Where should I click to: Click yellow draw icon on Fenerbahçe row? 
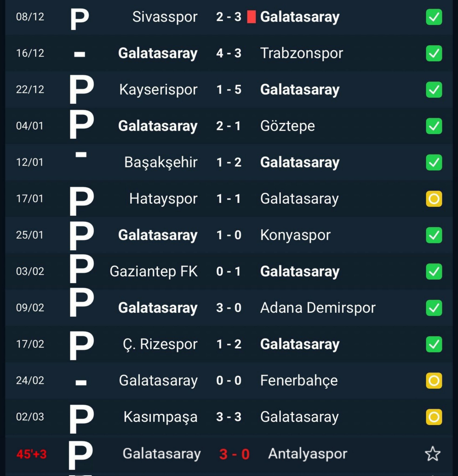(x=434, y=380)
